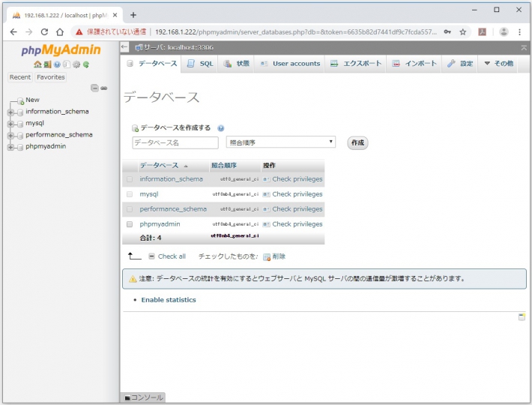Viewport: 532px width, 405px height.
Task: Expand the performance_schema tree node
Action: [x=10, y=135]
